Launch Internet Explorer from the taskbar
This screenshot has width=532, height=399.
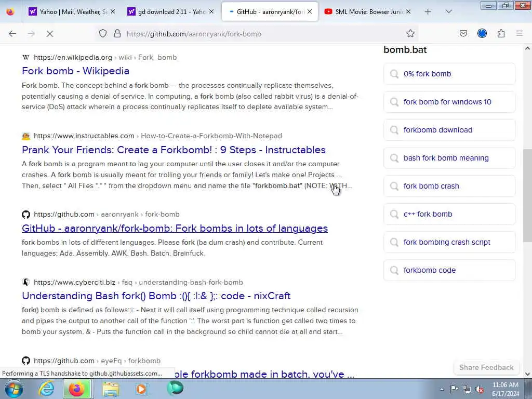[x=46, y=389]
